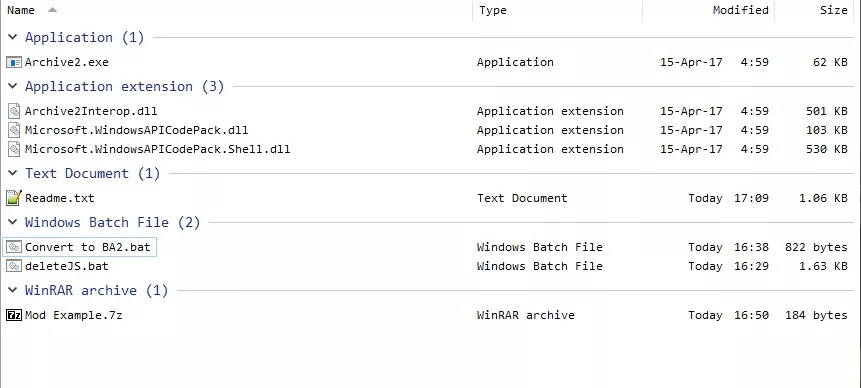Select the Readme.txt file name

pos(59,198)
